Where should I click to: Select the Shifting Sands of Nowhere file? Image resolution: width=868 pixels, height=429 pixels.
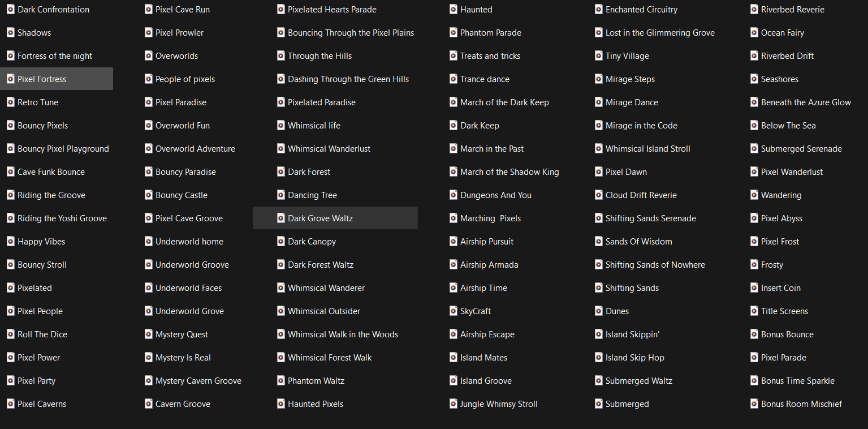(655, 265)
